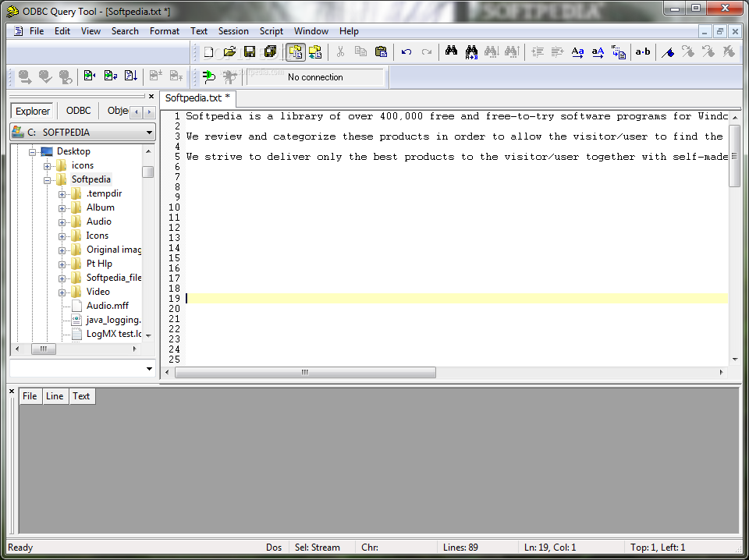Click the find previous binoculars icon
The width and height of the screenshot is (749, 560).
coord(512,51)
